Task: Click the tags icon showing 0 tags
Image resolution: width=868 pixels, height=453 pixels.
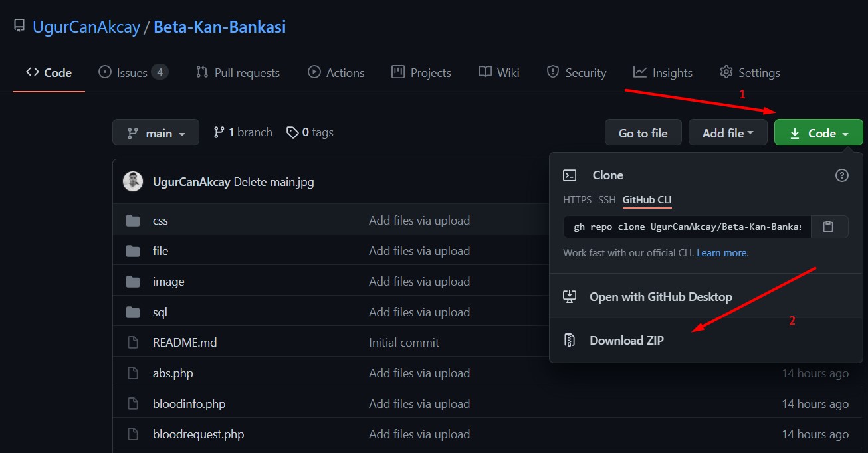Action: pos(293,132)
